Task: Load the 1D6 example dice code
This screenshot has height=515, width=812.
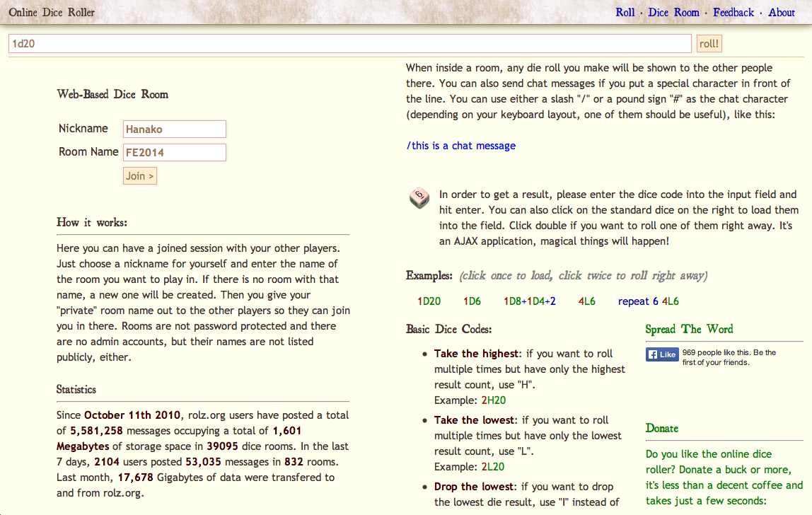Action: point(472,301)
